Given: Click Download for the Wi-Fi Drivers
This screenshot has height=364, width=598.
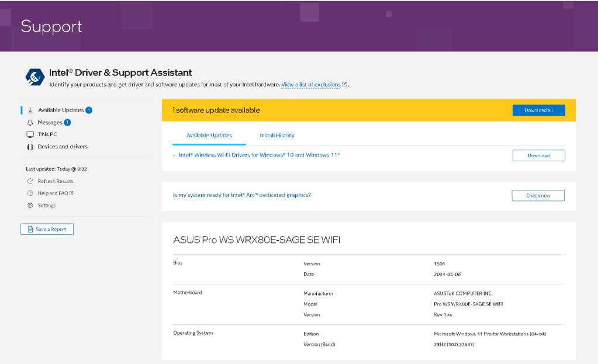Looking at the screenshot, I should click(x=538, y=155).
